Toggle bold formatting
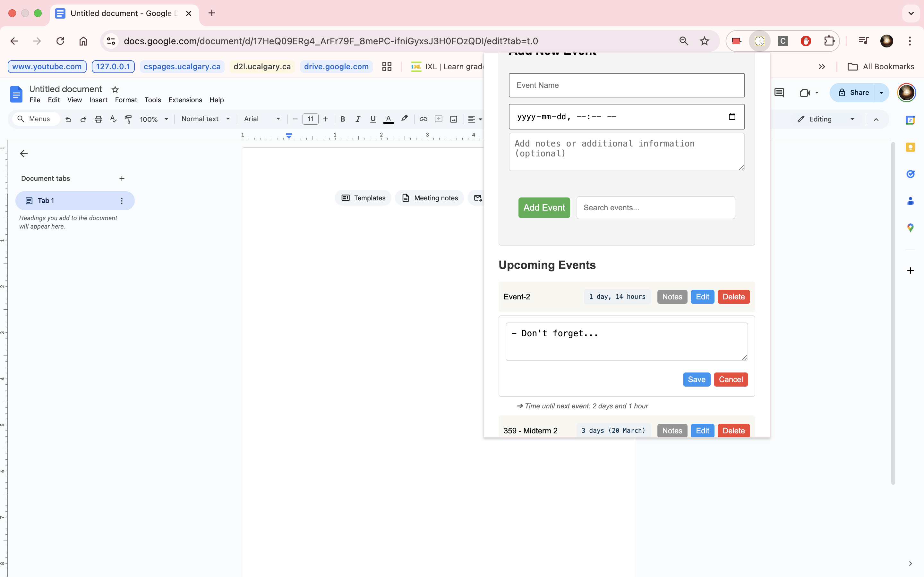 pyautogui.click(x=343, y=119)
